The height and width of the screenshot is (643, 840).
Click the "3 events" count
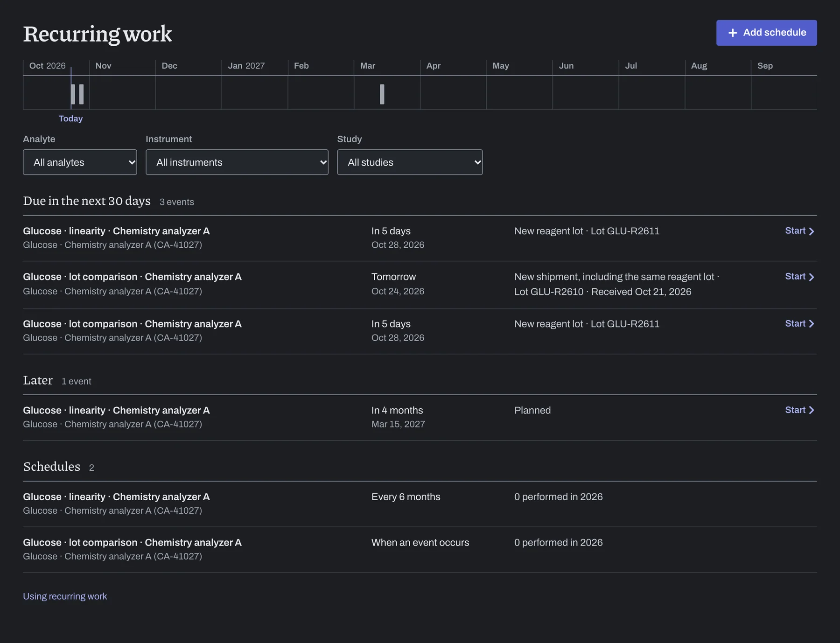click(176, 202)
